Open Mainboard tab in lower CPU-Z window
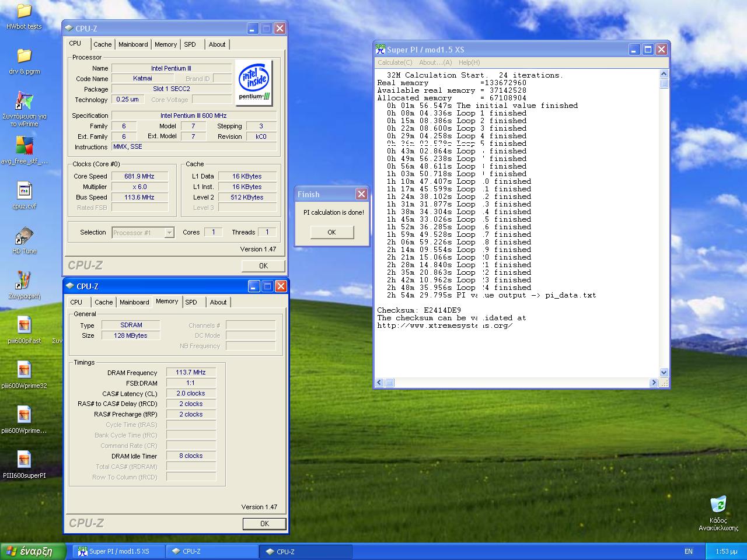The width and height of the screenshot is (747, 560). [134, 302]
